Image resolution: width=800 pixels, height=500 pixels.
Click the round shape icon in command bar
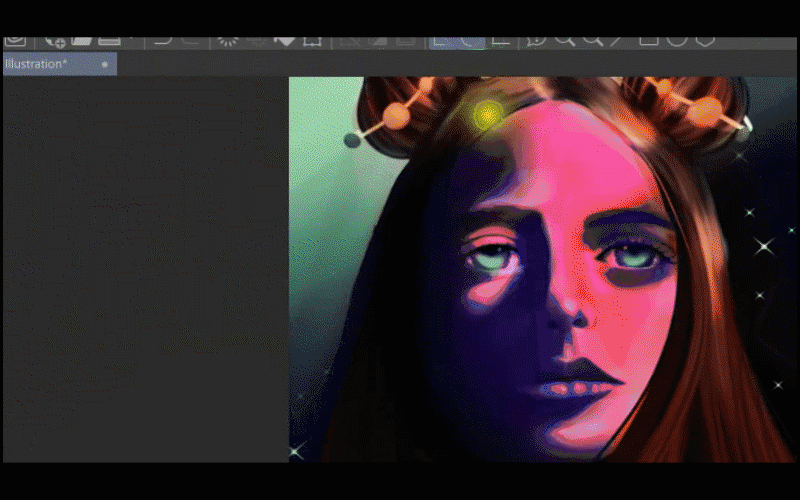click(677, 41)
